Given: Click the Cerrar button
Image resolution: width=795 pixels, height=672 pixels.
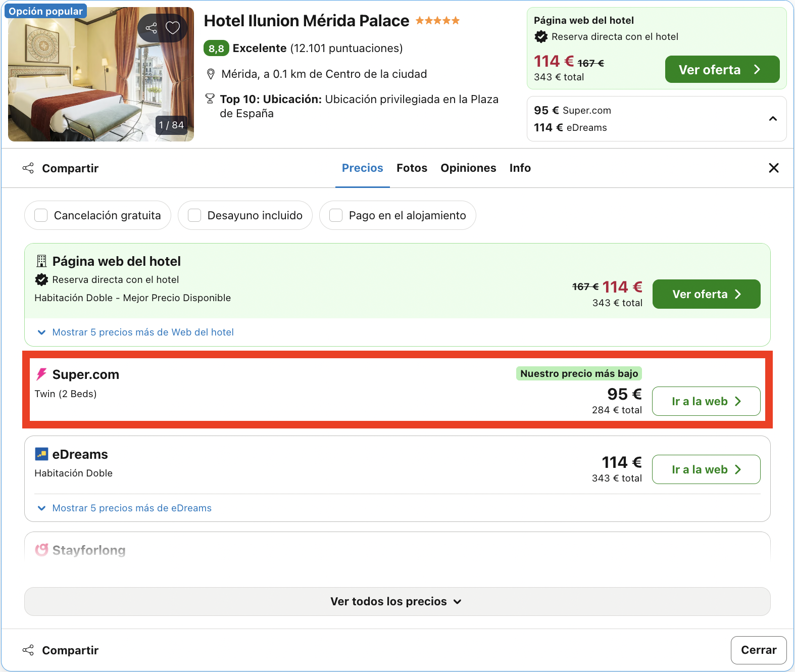Looking at the screenshot, I should (x=758, y=650).
